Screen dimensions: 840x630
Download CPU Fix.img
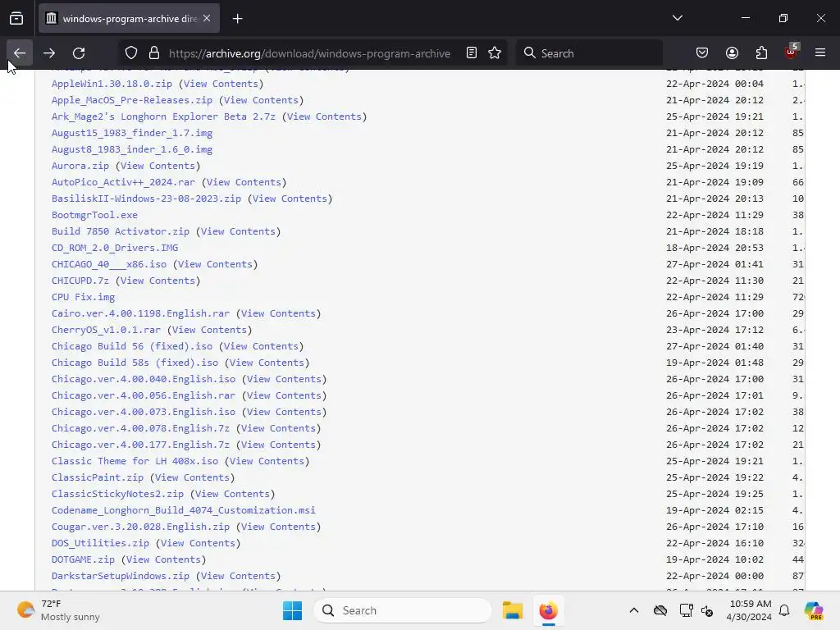click(x=83, y=297)
